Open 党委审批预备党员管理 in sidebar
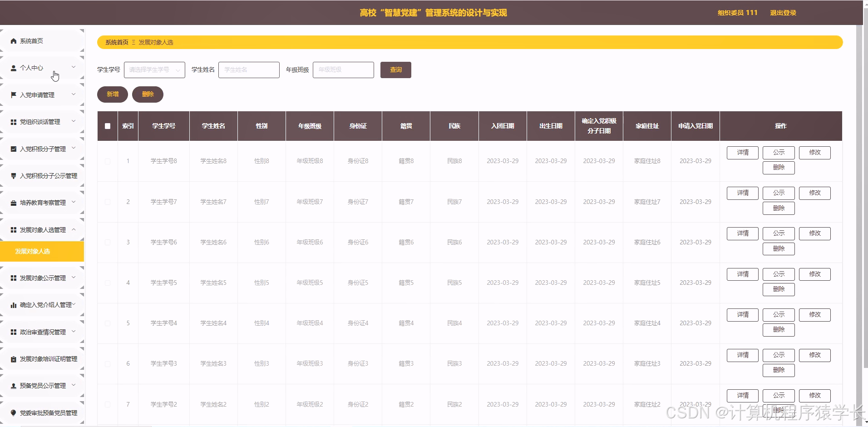The width and height of the screenshot is (868, 427). pos(42,413)
